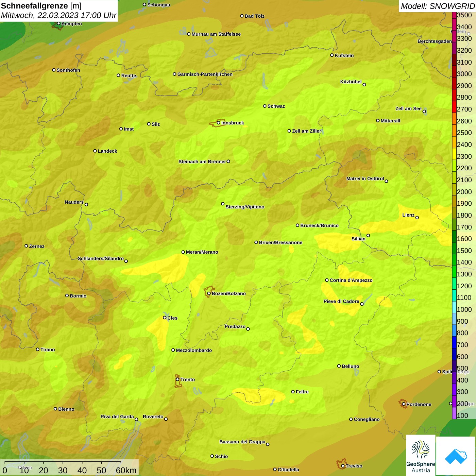Screen dimensions: 476x476
Task: Click the bright yellow legend color swatch
Action: coord(454,154)
